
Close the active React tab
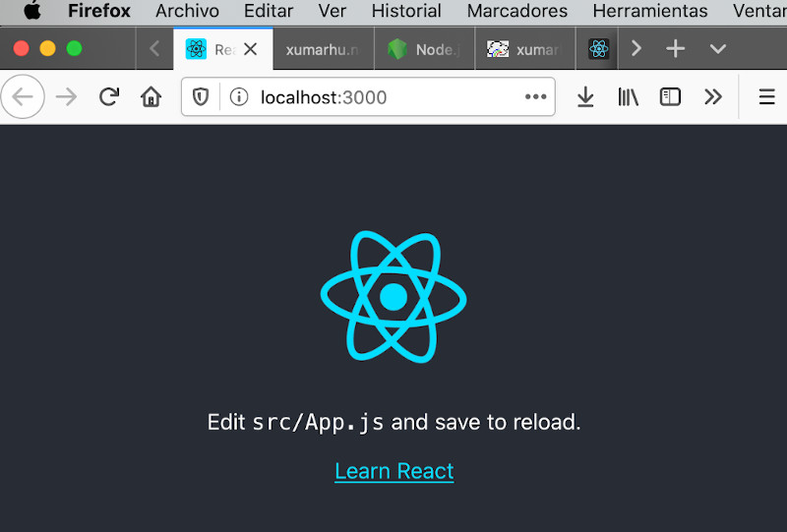click(x=251, y=49)
